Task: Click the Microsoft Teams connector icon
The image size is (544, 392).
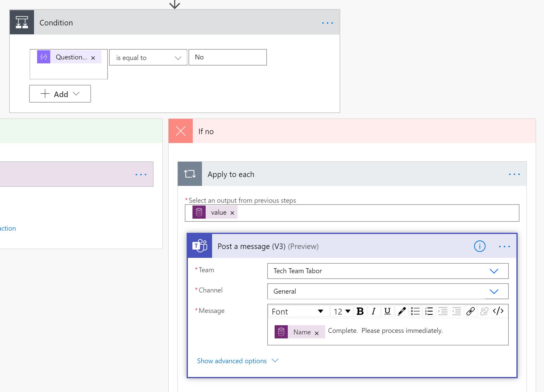Action: click(200, 246)
